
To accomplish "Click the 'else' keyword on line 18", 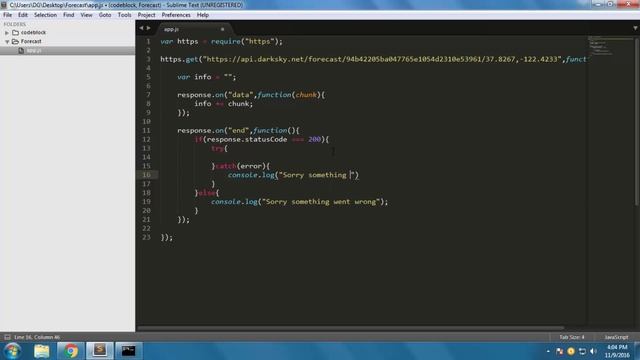I will (207, 193).
